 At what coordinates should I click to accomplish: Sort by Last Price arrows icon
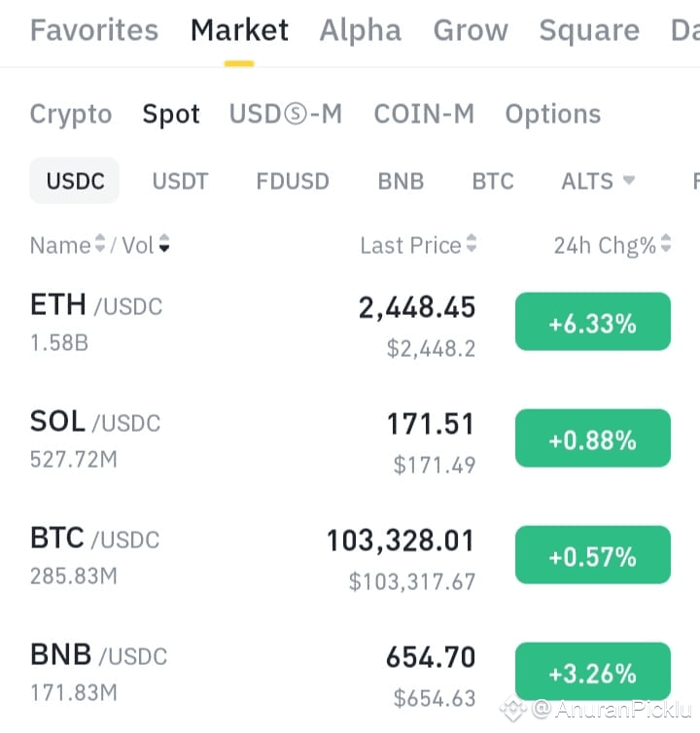[472, 244]
